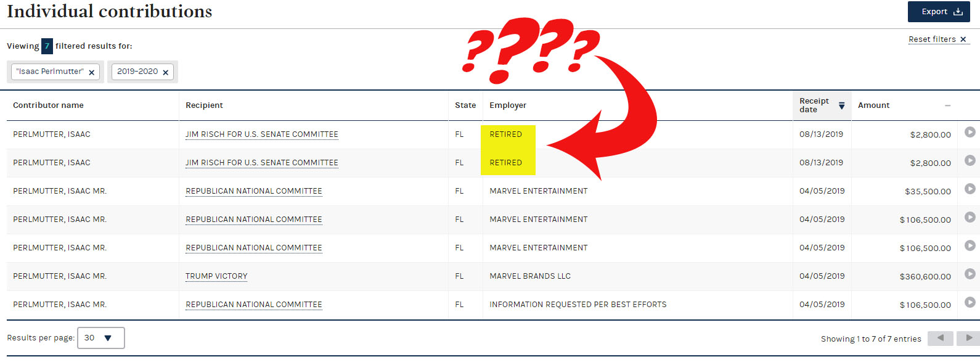Open Republican National Committee link in third row
The height and width of the screenshot is (362, 980).
(x=253, y=191)
